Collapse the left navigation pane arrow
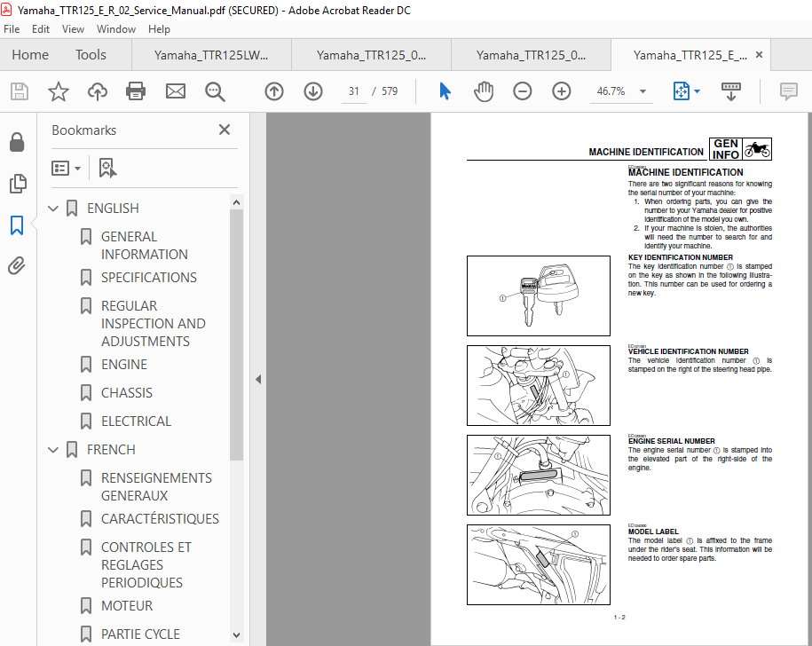The height and width of the screenshot is (646, 812). tap(258, 380)
